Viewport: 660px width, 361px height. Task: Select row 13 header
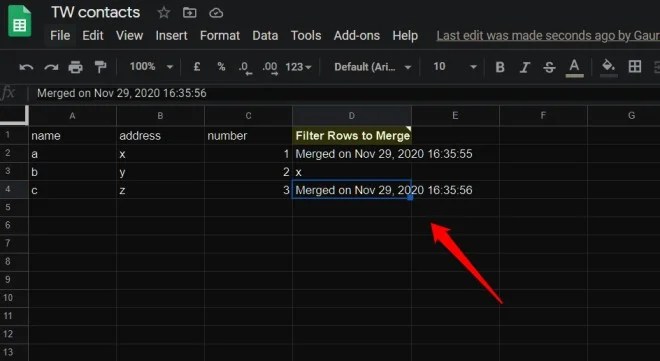(14, 352)
